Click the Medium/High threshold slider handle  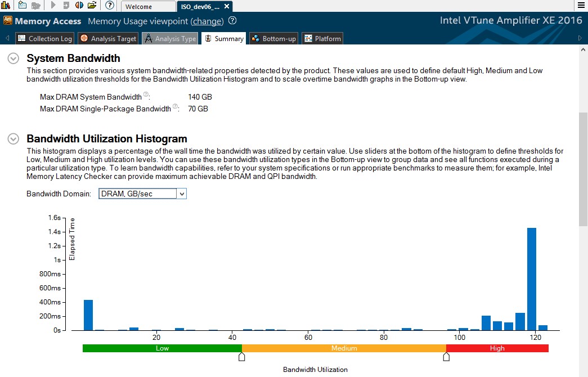(x=446, y=357)
